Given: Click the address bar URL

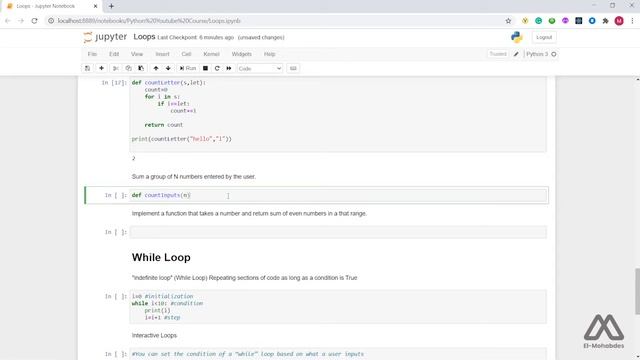Looking at the screenshot, I should [149, 21].
